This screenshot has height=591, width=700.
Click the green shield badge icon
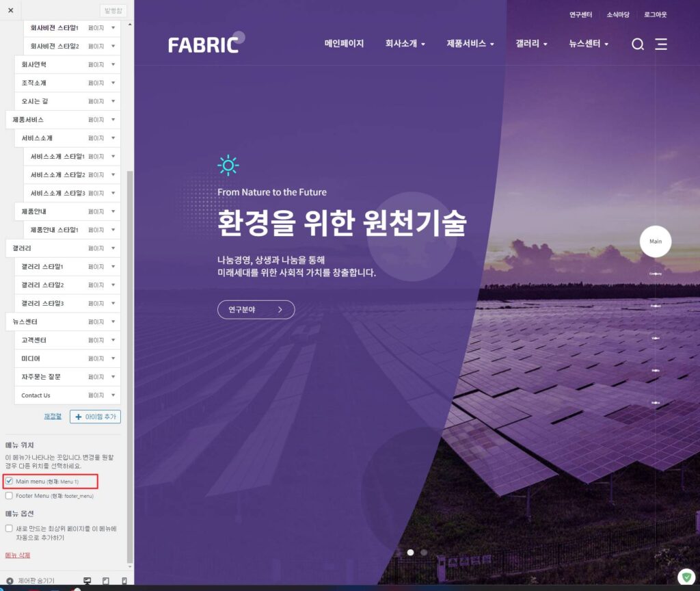pyautogui.click(x=687, y=577)
